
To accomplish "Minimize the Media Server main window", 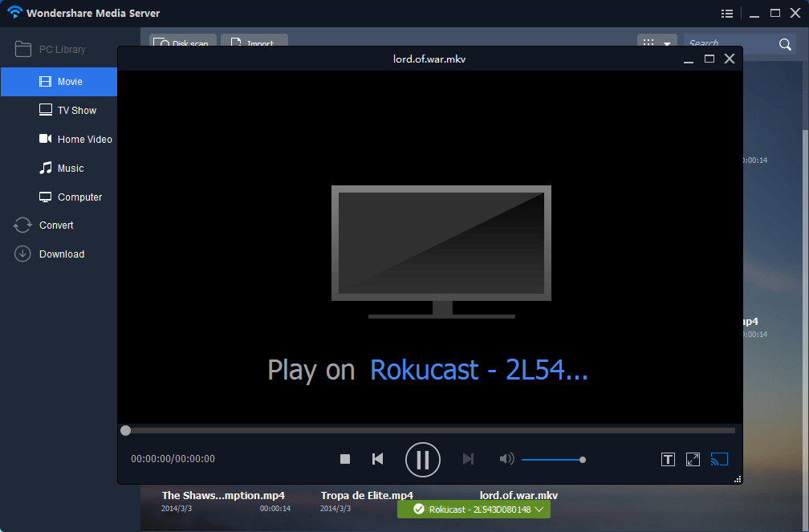I will click(754, 14).
